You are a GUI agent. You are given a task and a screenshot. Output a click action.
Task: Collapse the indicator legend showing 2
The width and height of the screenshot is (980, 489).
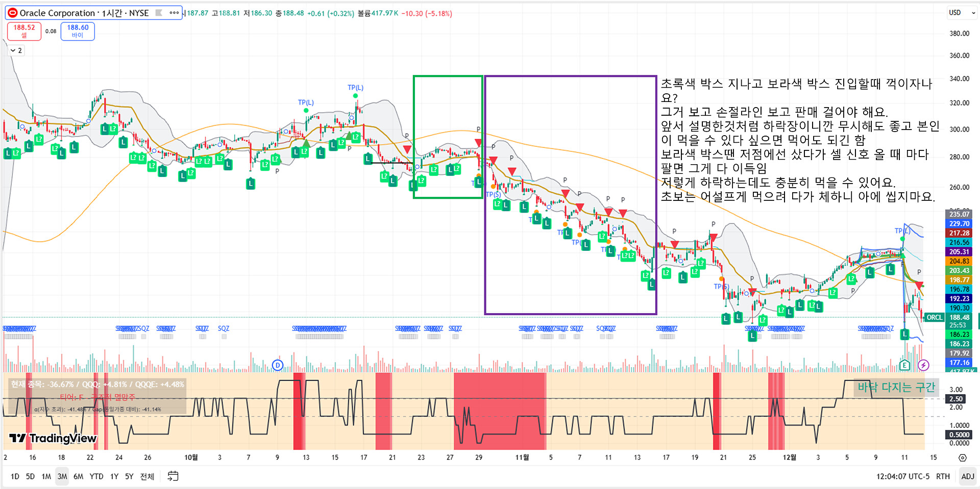pos(16,50)
